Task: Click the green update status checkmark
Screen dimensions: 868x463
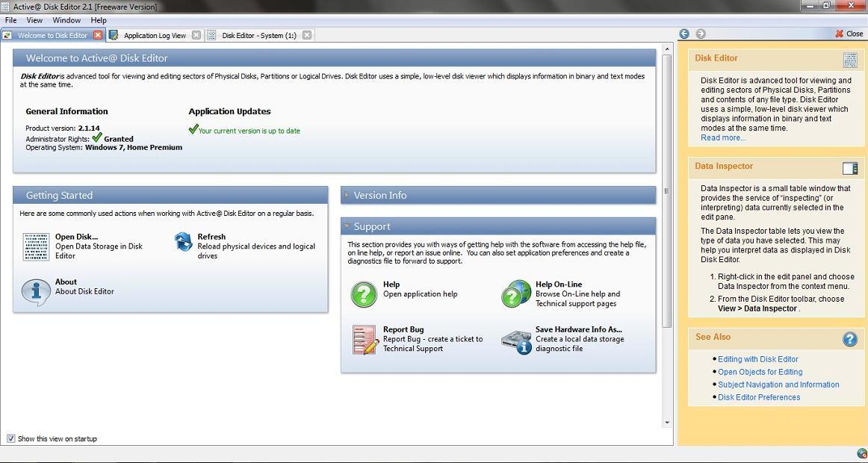Action: click(x=193, y=129)
